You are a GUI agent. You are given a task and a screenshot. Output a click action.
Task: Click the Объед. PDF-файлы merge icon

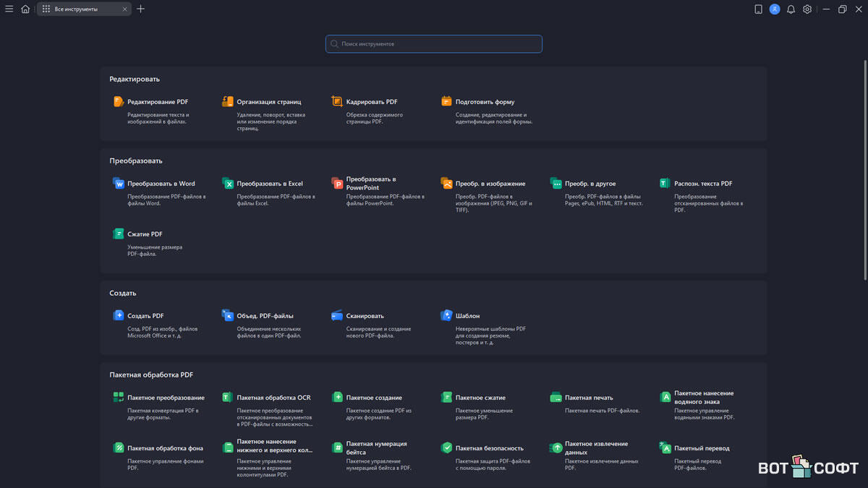tap(228, 316)
